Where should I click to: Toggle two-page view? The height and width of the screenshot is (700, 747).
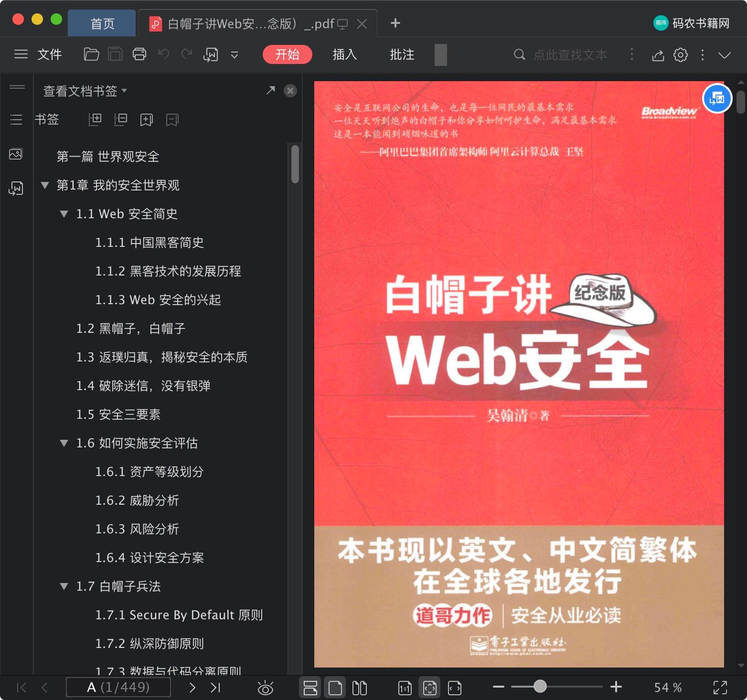point(360,688)
